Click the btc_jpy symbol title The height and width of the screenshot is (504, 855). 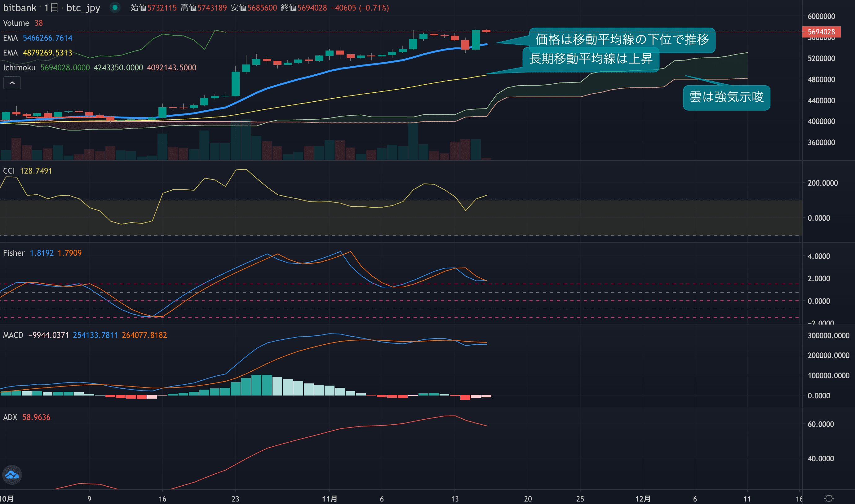[83, 7]
